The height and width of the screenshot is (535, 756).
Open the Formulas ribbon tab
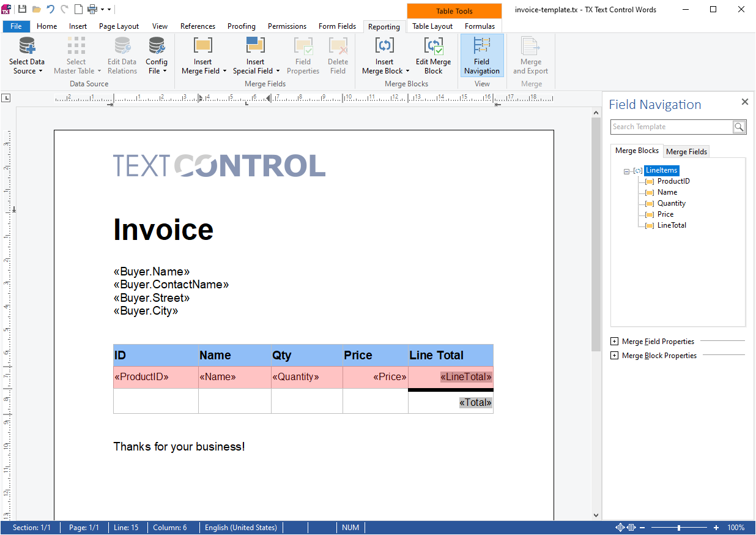click(x=480, y=26)
